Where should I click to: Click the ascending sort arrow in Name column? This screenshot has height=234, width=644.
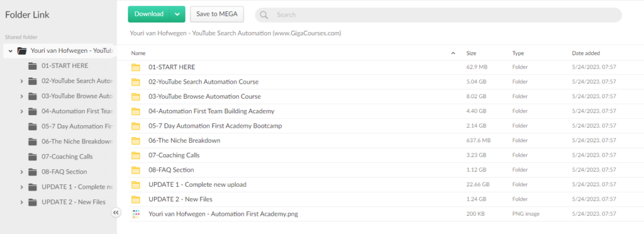click(x=453, y=53)
